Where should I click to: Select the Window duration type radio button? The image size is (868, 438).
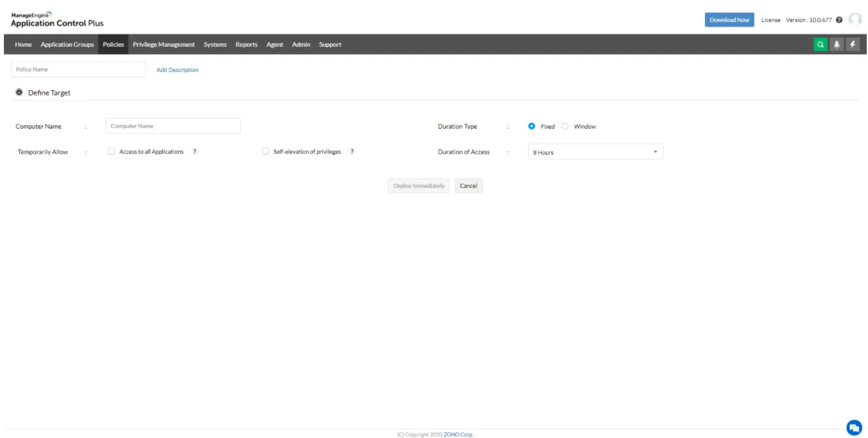(565, 127)
